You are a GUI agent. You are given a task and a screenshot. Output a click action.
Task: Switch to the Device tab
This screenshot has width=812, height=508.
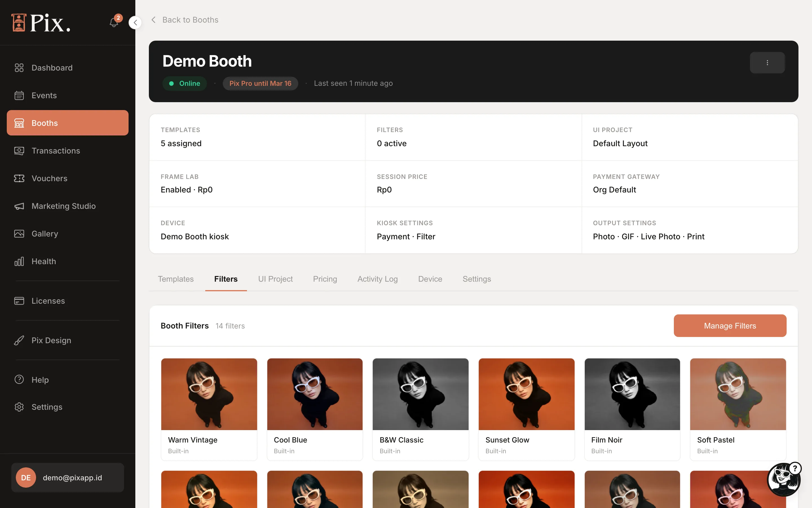(x=430, y=279)
